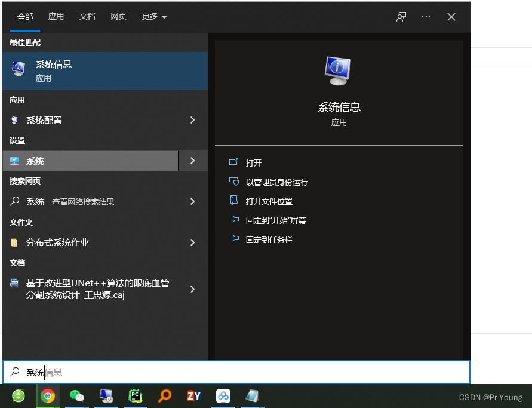Click the 系统信息 icon in best match
This screenshot has height=408, width=532.
pos(19,69)
